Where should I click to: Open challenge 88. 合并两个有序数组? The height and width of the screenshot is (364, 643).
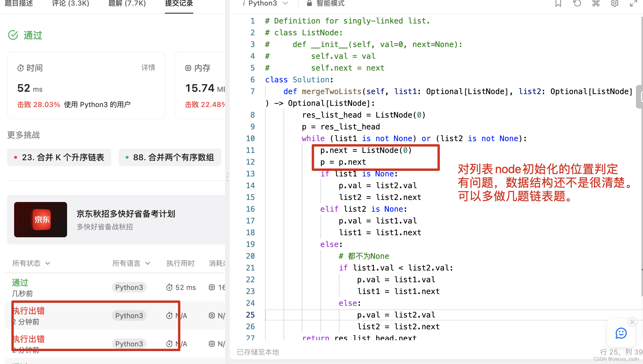coord(170,157)
